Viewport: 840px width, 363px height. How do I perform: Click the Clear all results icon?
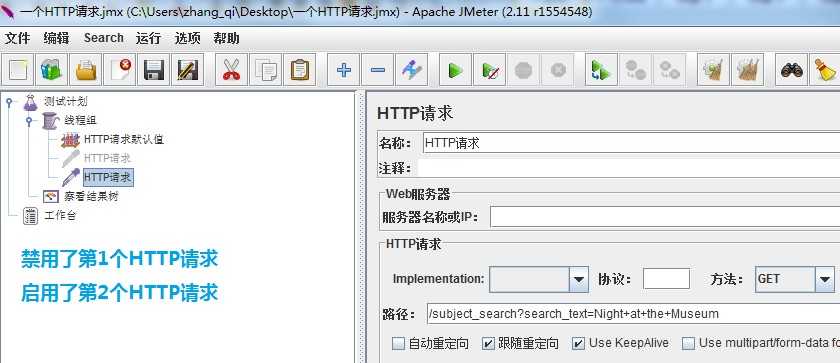(x=748, y=70)
